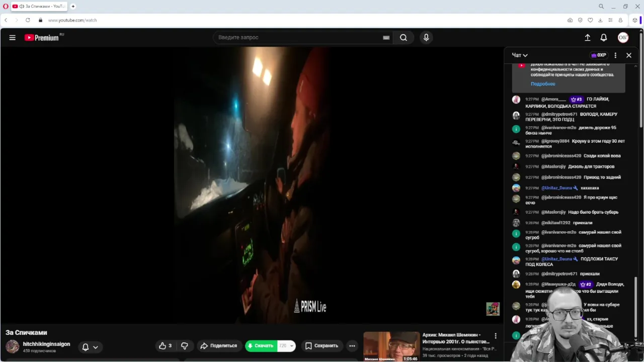Open the YouTube hamburger guide menu
This screenshot has height=362, width=644.
coord(12,38)
